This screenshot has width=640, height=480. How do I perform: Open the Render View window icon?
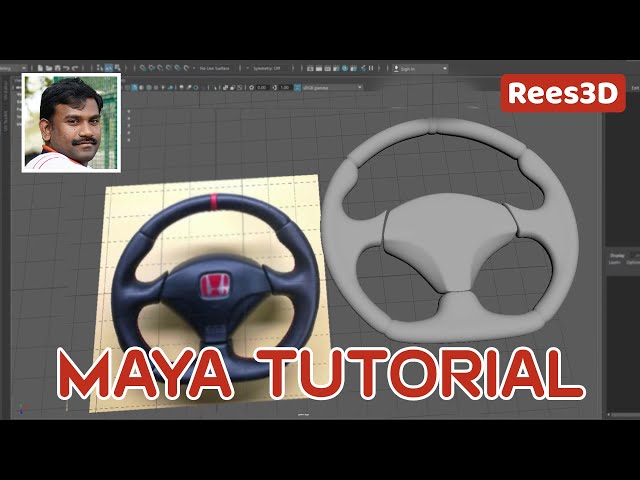(310, 68)
